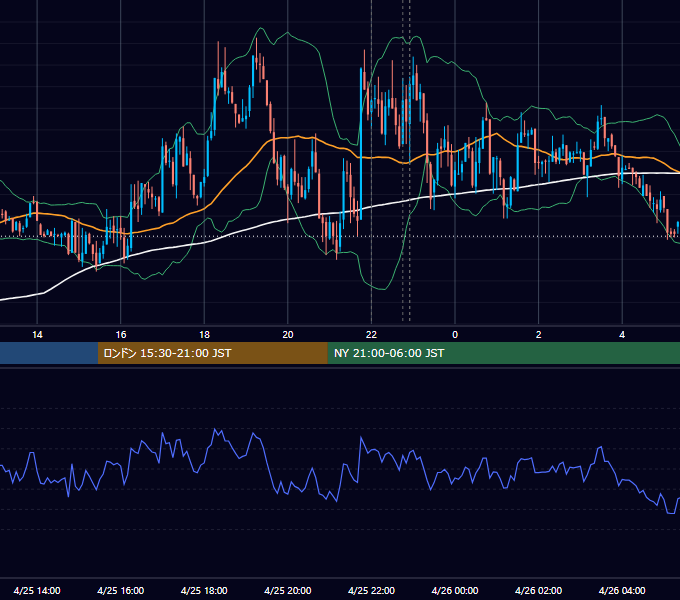Click the hour label 14 on time axis
The width and height of the screenshot is (680, 600).
pyautogui.click(x=37, y=335)
